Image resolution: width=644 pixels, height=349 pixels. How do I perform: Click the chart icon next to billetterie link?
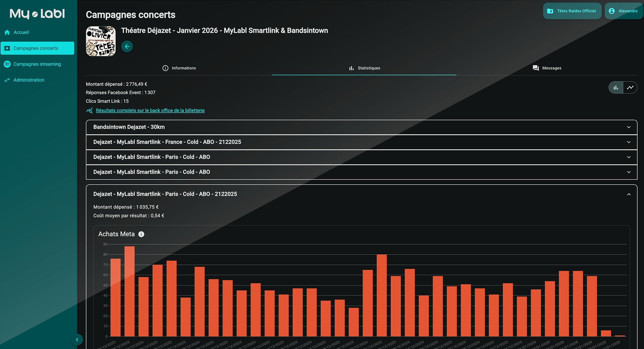pyautogui.click(x=89, y=111)
